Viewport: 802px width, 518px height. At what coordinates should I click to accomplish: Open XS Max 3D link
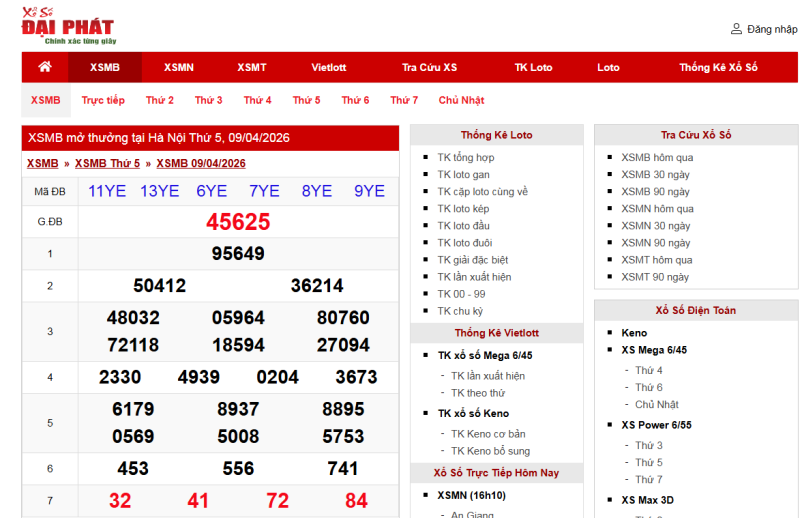[648, 500]
